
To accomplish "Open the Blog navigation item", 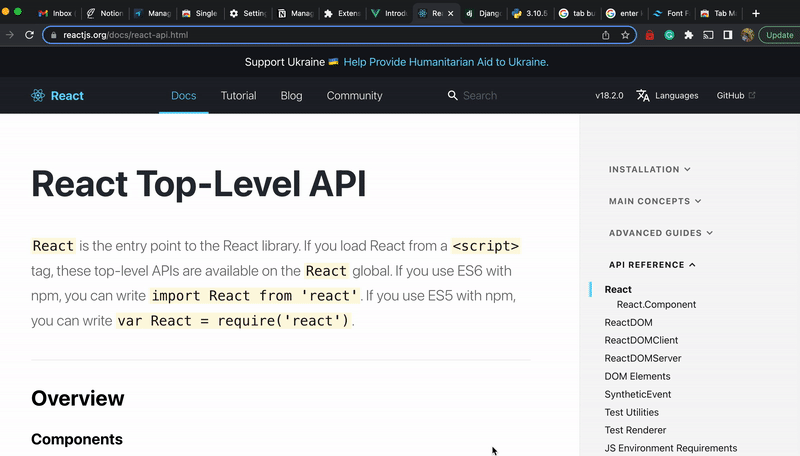I will coord(291,95).
